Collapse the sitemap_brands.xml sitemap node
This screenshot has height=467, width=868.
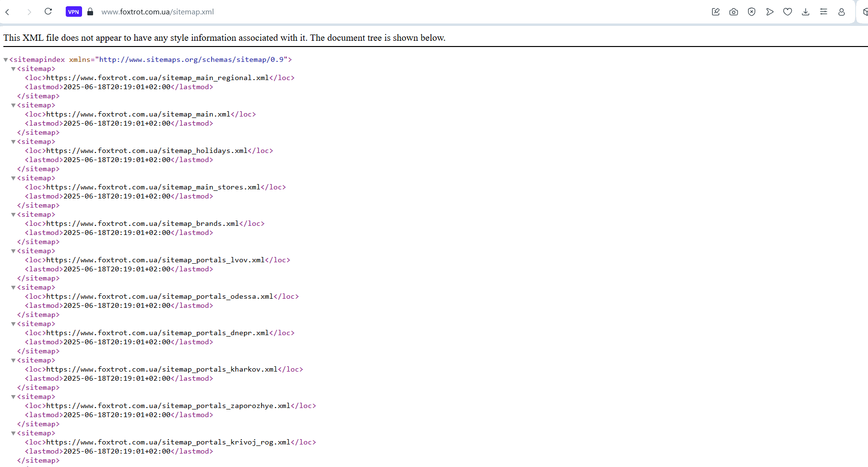point(13,215)
